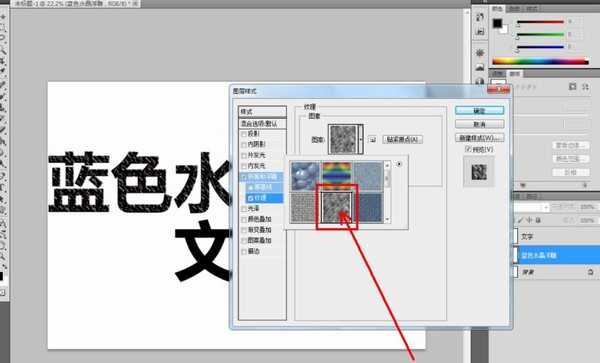Click the create new preset from pattern icon
The width and height of the screenshot is (600, 363).
pos(372,140)
